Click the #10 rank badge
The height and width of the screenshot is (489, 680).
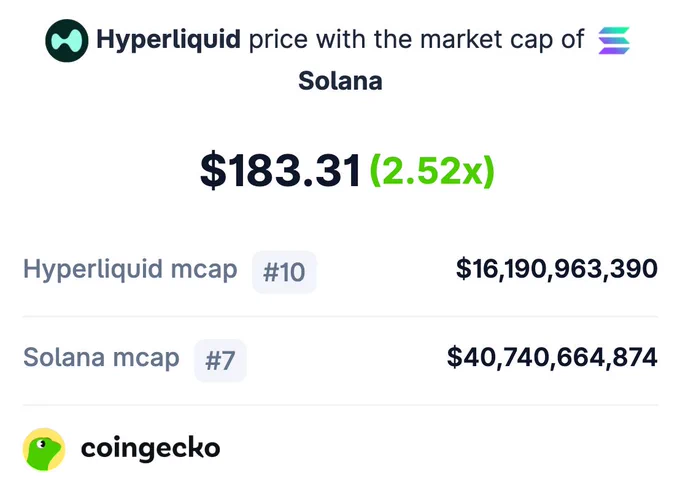pyautogui.click(x=284, y=272)
